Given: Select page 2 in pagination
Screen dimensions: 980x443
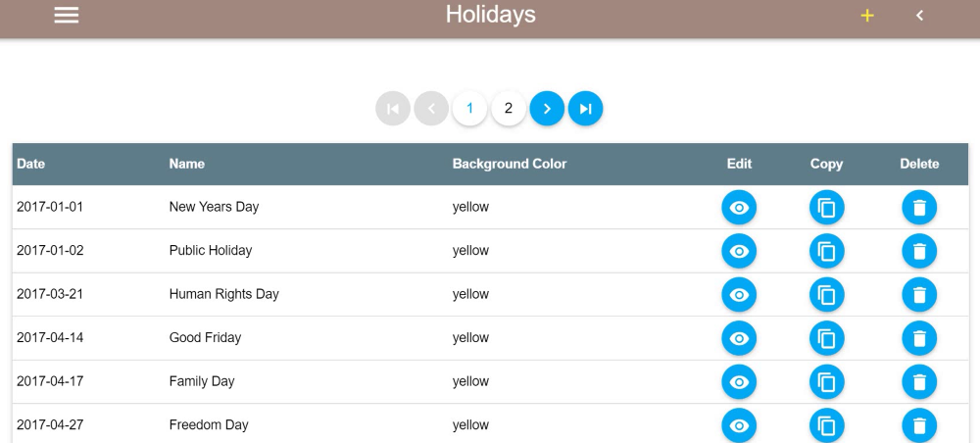Looking at the screenshot, I should (508, 109).
